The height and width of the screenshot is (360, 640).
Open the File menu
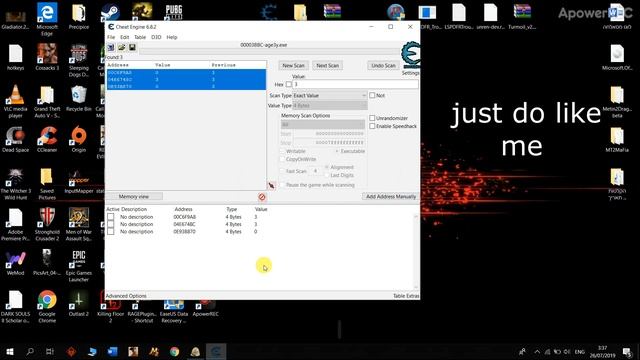tap(111, 37)
